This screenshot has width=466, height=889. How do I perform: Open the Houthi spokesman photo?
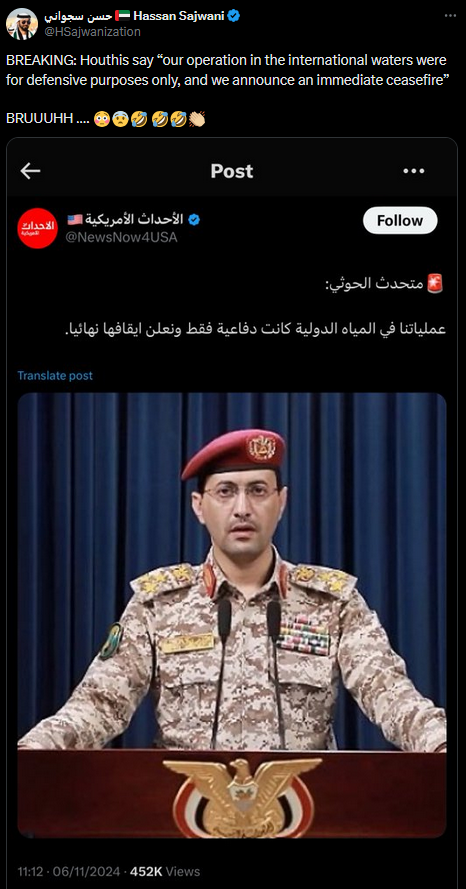(x=232, y=615)
